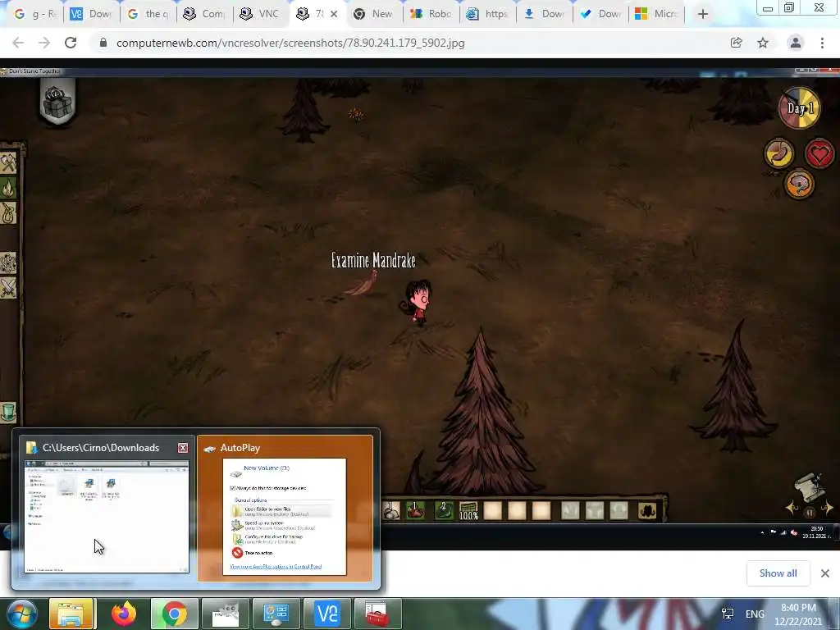Rotate the camera with the right arrow
This screenshot has width=840, height=630.
pos(827,507)
